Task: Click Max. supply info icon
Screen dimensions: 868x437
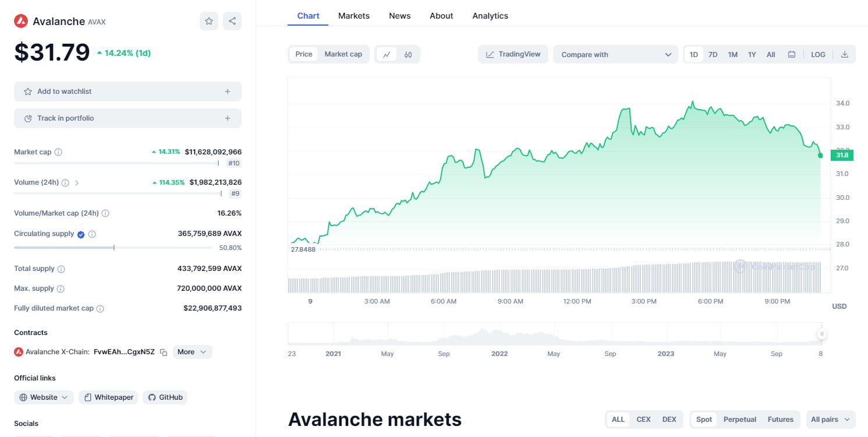Action: tap(61, 289)
